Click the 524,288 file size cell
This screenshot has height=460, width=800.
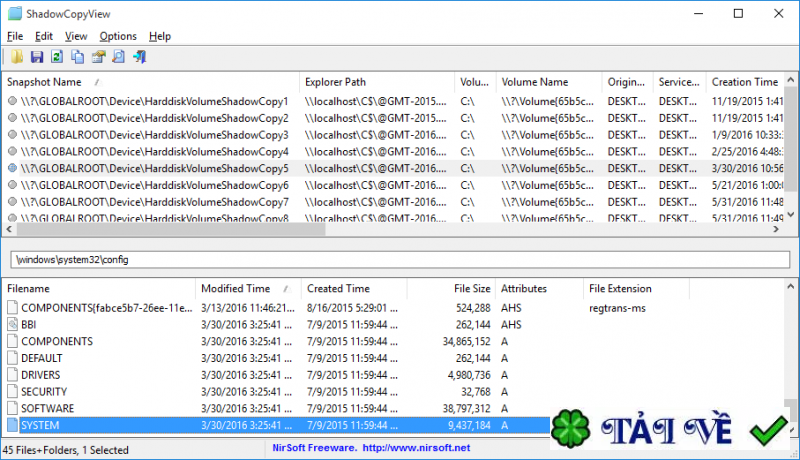pos(473,308)
